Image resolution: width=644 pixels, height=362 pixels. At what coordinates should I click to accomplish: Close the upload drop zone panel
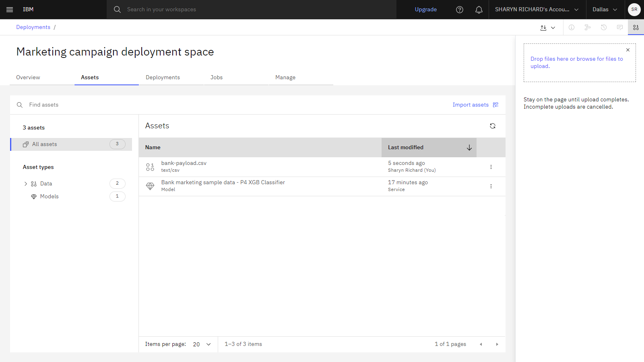point(628,50)
